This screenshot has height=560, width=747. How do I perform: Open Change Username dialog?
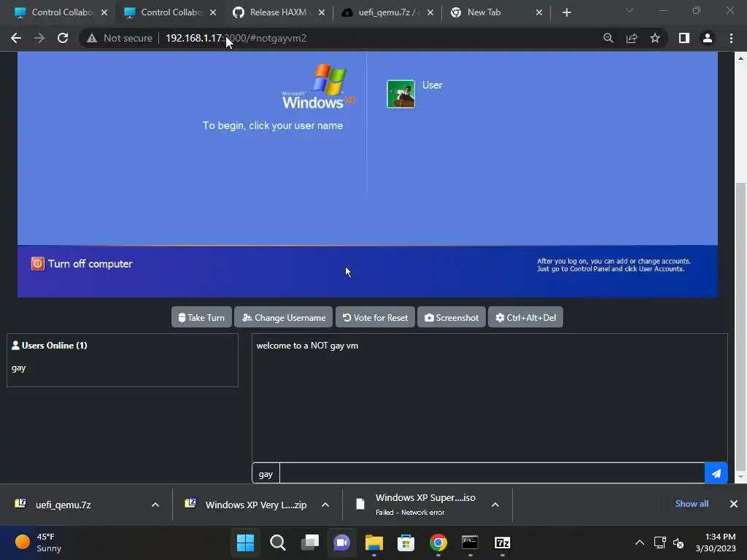(x=284, y=317)
